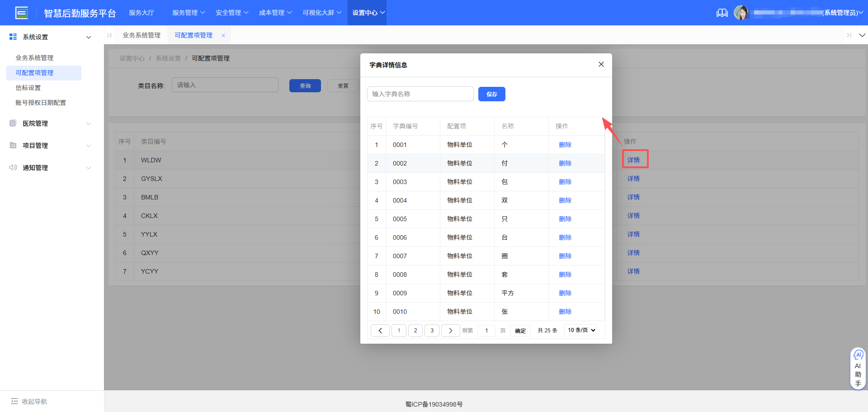Click the 输入字典名称 input field

[420, 94]
